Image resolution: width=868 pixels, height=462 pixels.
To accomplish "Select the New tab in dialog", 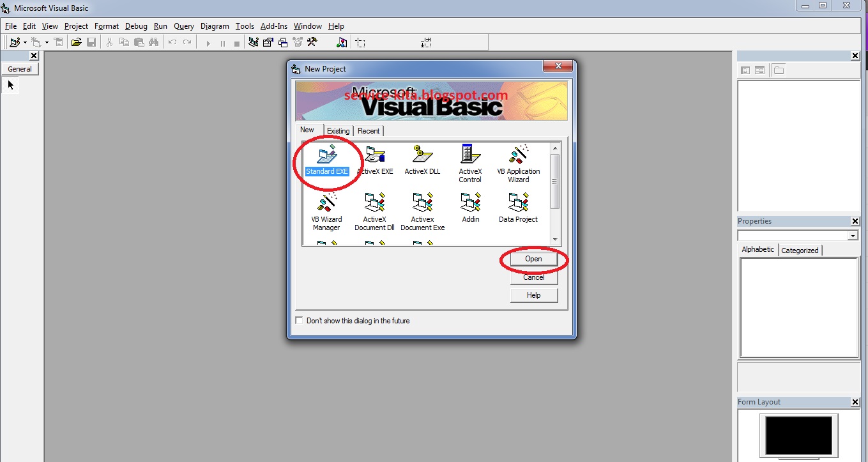I will 307,130.
